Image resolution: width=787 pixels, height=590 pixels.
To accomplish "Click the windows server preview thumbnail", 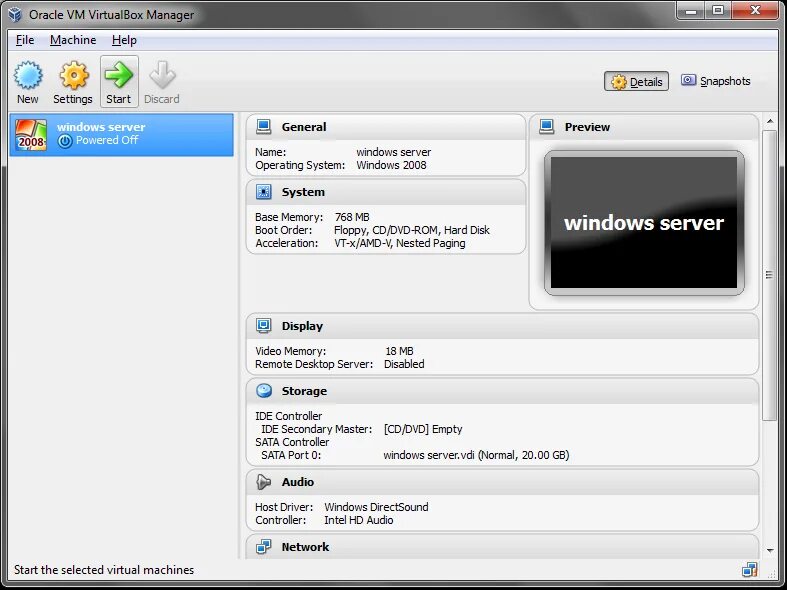I will 644,223.
